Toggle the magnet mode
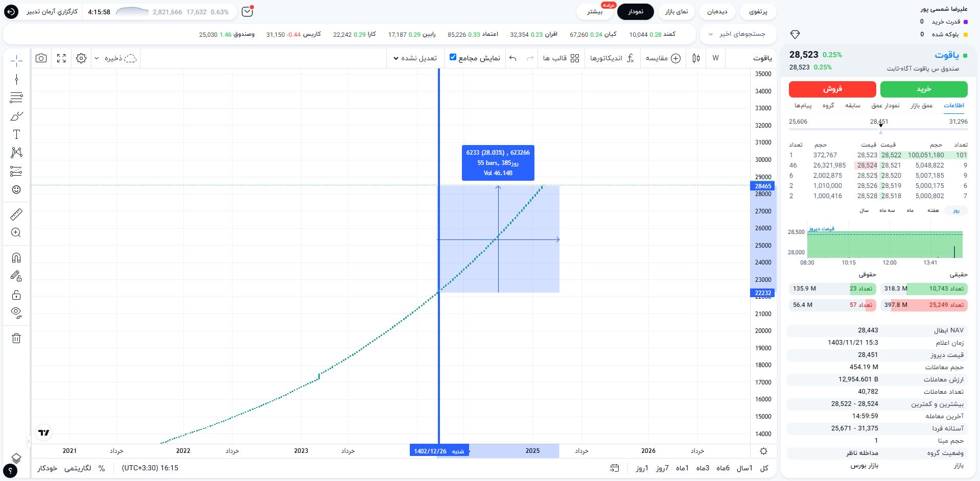This screenshot has width=980, height=481. pos(16,258)
